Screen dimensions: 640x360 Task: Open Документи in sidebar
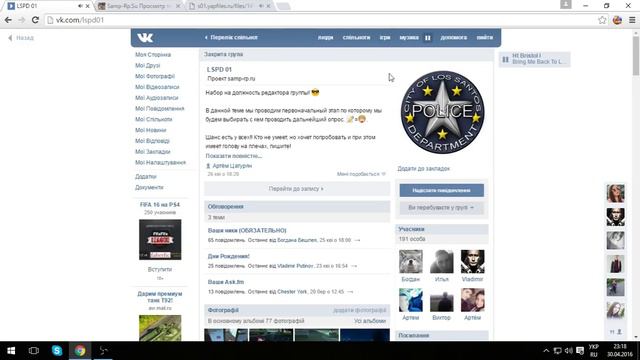149,187
